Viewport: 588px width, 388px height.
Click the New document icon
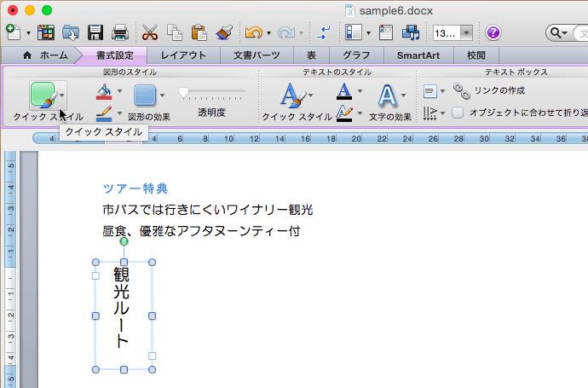point(13,32)
